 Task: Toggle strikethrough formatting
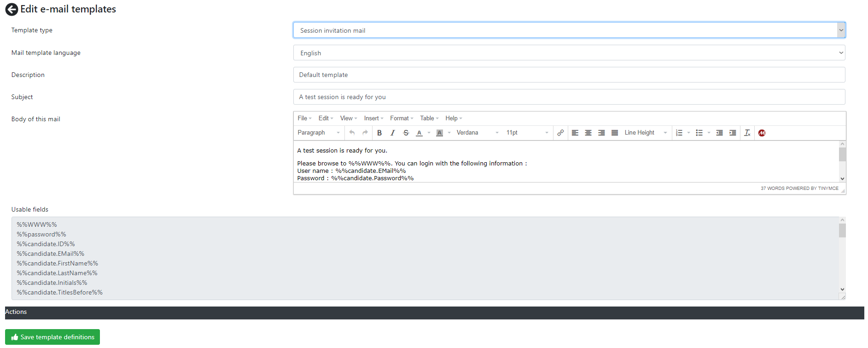pos(406,133)
